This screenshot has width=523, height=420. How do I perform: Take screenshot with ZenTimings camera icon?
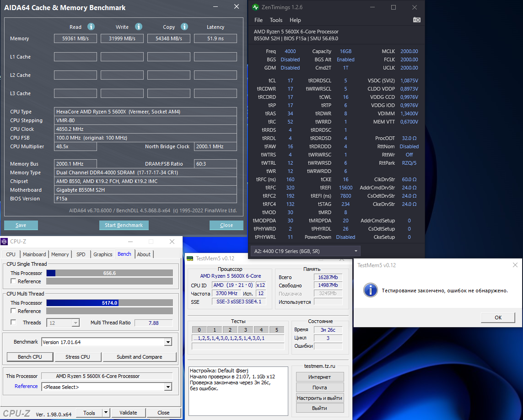click(416, 20)
